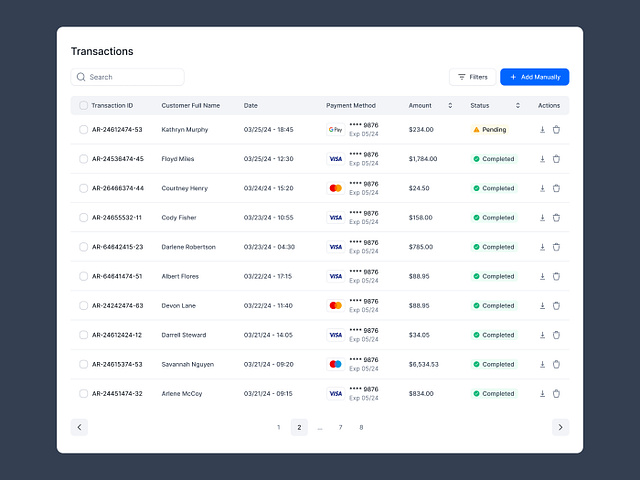The width and height of the screenshot is (640, 480).
Task: Sort by Amount column arrows
Action: [x=450, y=105]
